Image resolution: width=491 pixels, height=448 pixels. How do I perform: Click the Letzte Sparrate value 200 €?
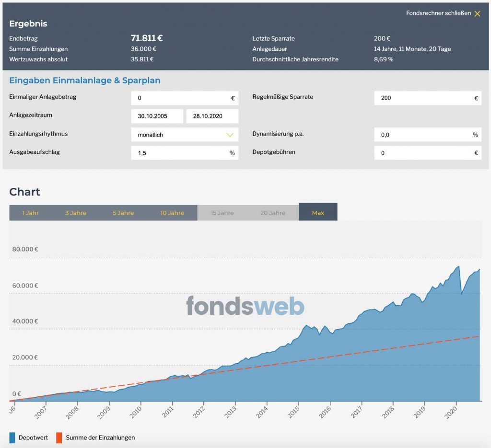pyautogui.click(x=382, y=38)
